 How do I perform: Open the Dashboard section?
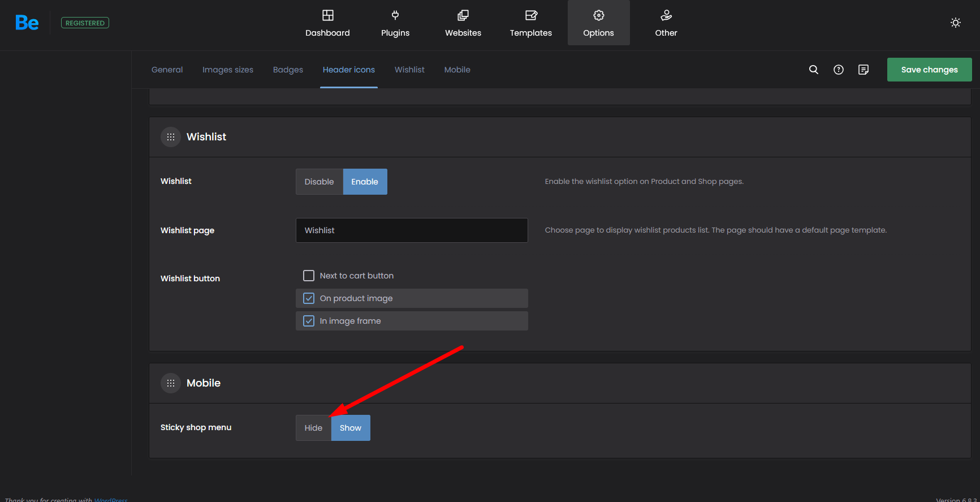point(327,23)
